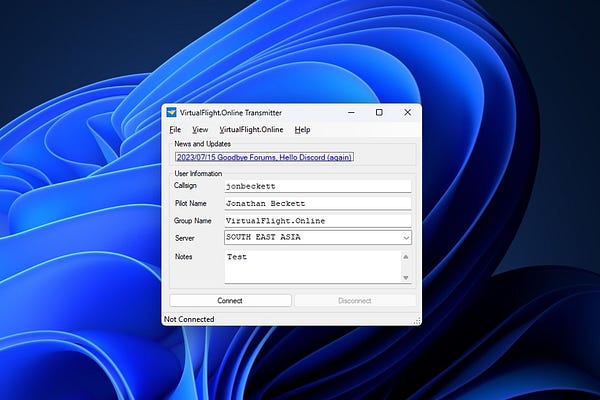Image resolution: width=600 pixels, height=400 pixels.
Task: Click the User Information group heading
Action: [x=198, y=173]
